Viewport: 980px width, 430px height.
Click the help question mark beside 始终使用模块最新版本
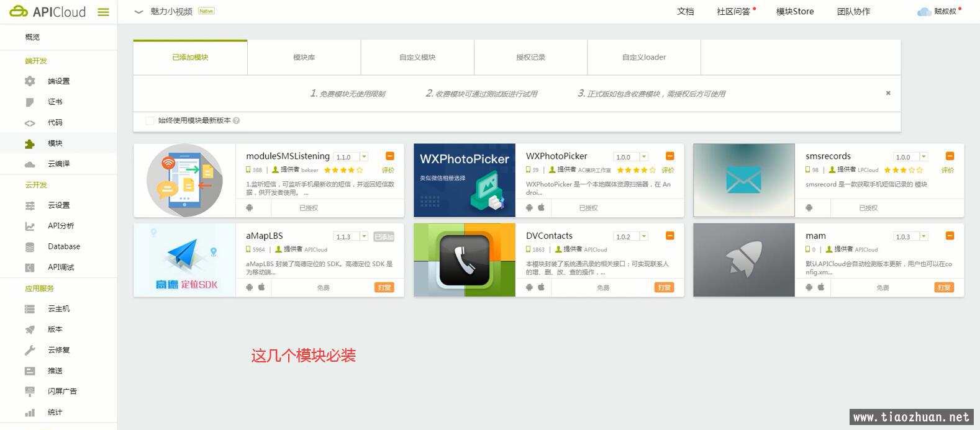click(x=237, y=121)
